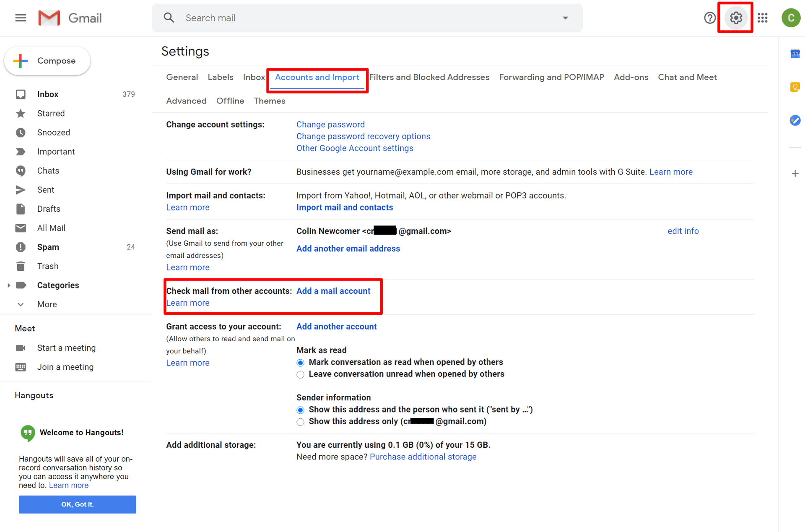Click the Gmail Settings gear icon
The width and height of the screenshot is (805, 532).
point(736,18)
